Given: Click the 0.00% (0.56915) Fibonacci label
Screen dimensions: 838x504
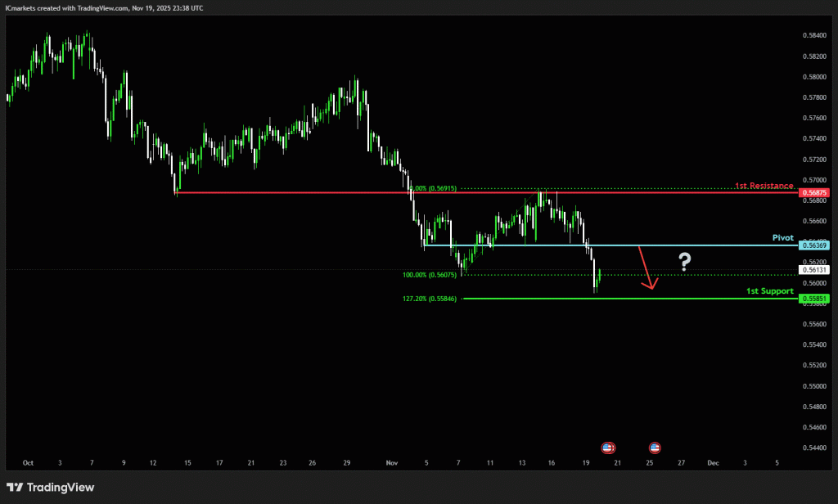Looking at the screenshot, I should (x=435, y=188).
